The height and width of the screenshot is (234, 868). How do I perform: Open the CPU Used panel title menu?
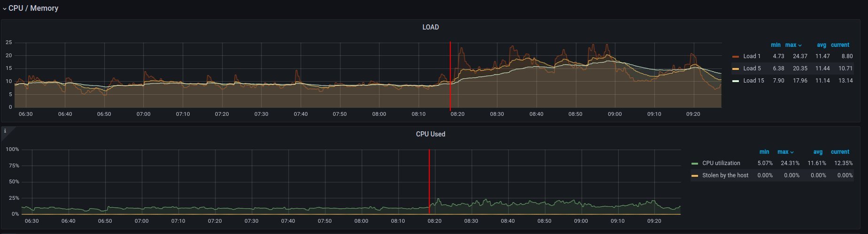click(430, 134)
